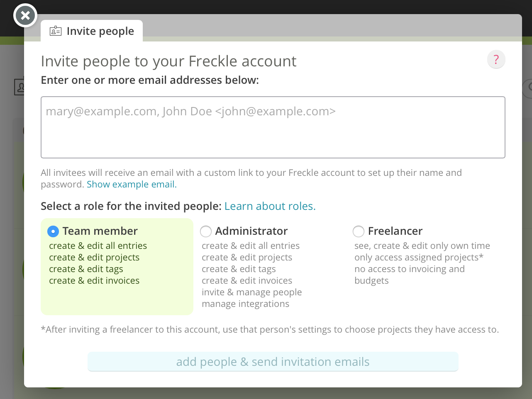Open help via the pink question mark icon
Image resolution: width=532 pixels, height=399 pixels.
[x=496, y=59]
